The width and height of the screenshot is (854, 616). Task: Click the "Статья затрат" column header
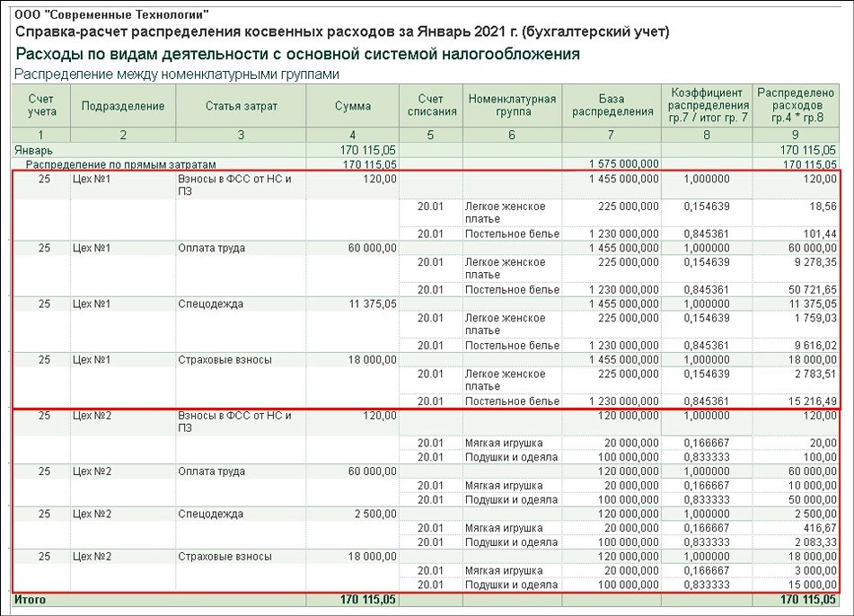click(241, 106)
